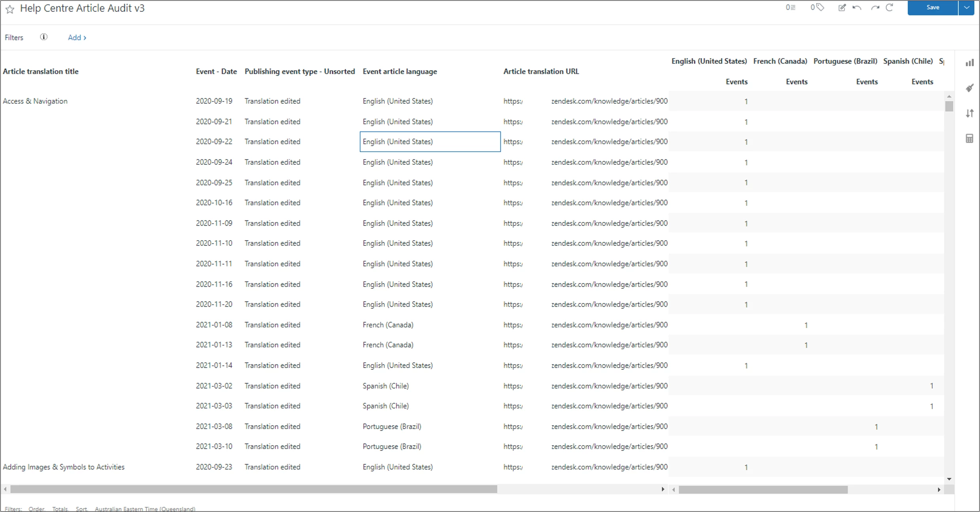This screenshot has height=512, width=980.
Task: Save the report
Action: [933, 8]
